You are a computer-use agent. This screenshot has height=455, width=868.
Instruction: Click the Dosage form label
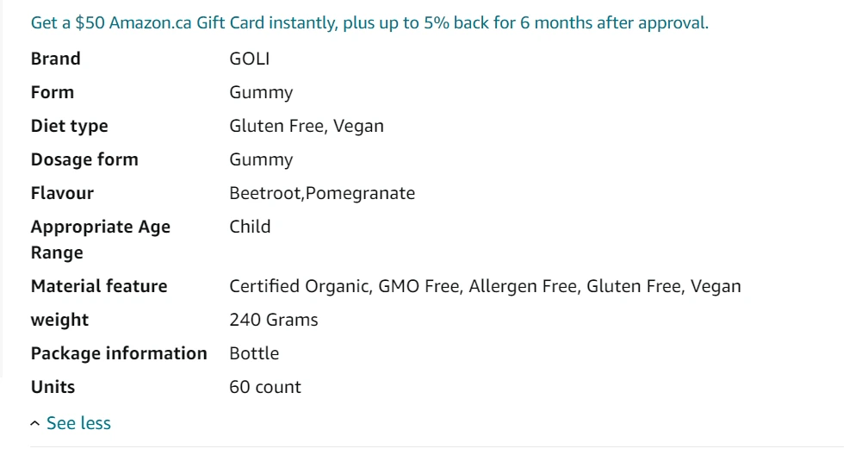click(84, 159)
